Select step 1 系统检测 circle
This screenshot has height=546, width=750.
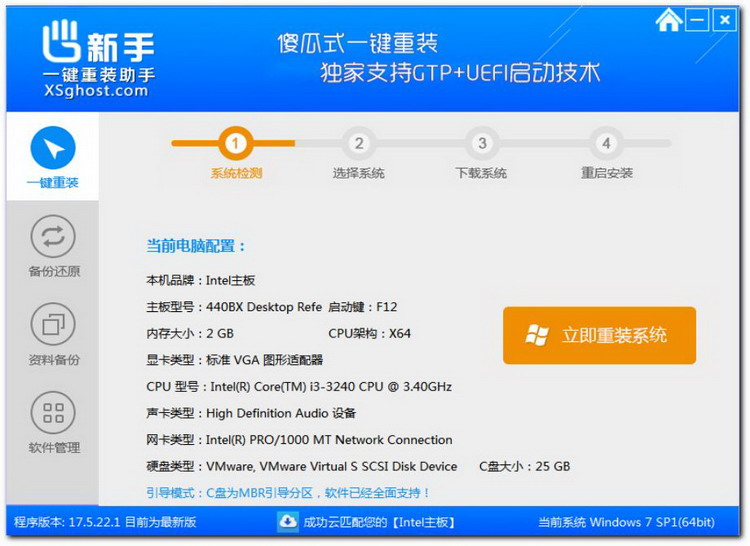(235, 143)
